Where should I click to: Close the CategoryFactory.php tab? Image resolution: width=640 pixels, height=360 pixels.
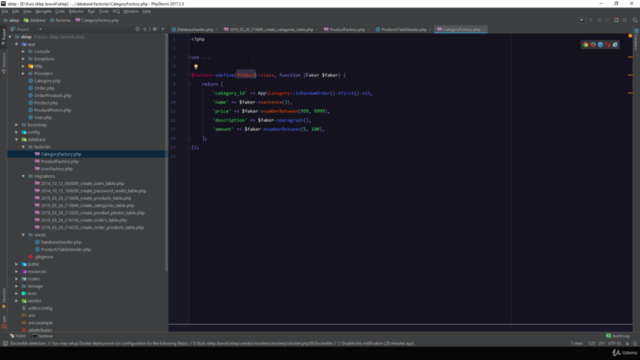(x=484, y=29)
